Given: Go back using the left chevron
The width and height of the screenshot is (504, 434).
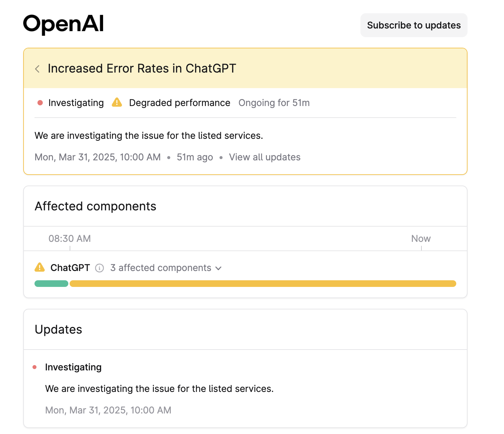Looking at the screenshot, I should click(x=37, y=69).
